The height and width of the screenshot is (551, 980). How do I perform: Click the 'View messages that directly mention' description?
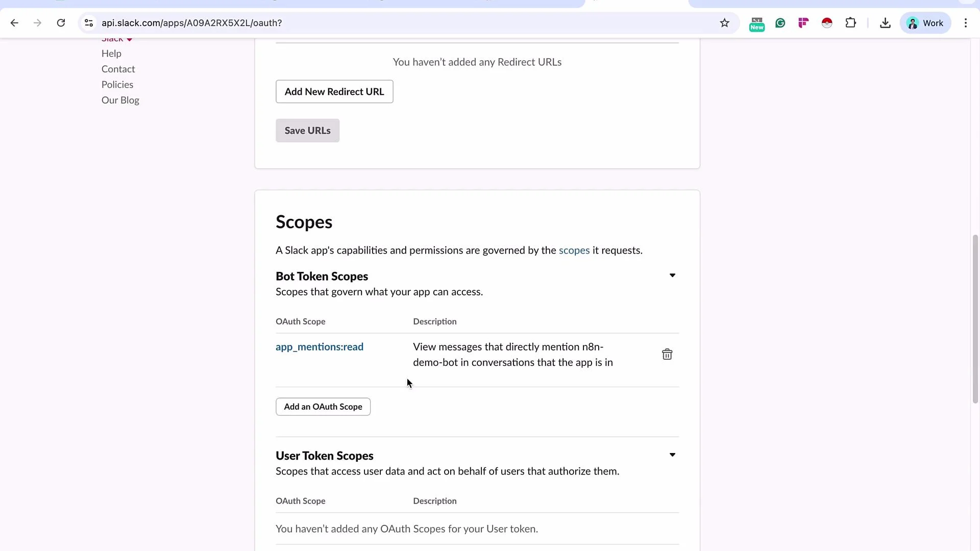(512, 355)
